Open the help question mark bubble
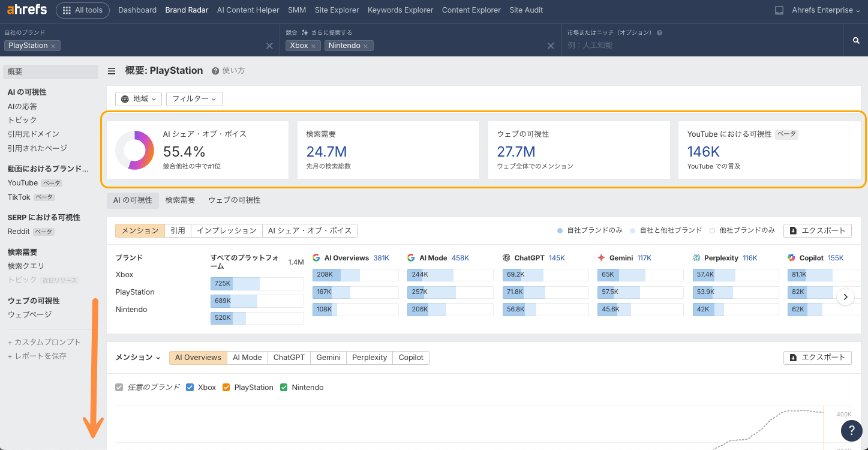The width and height of the screenshot is (868, 450). (851, 430)
